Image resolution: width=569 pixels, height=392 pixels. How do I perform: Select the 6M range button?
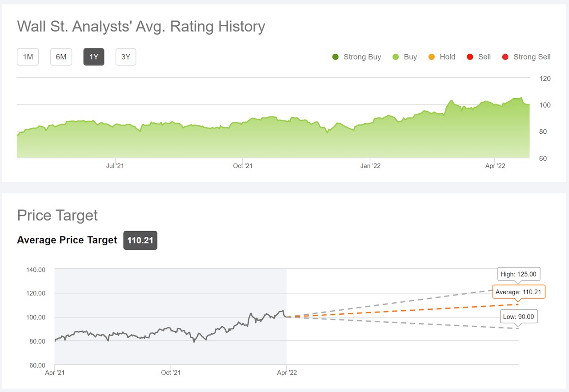pos(61,57)
